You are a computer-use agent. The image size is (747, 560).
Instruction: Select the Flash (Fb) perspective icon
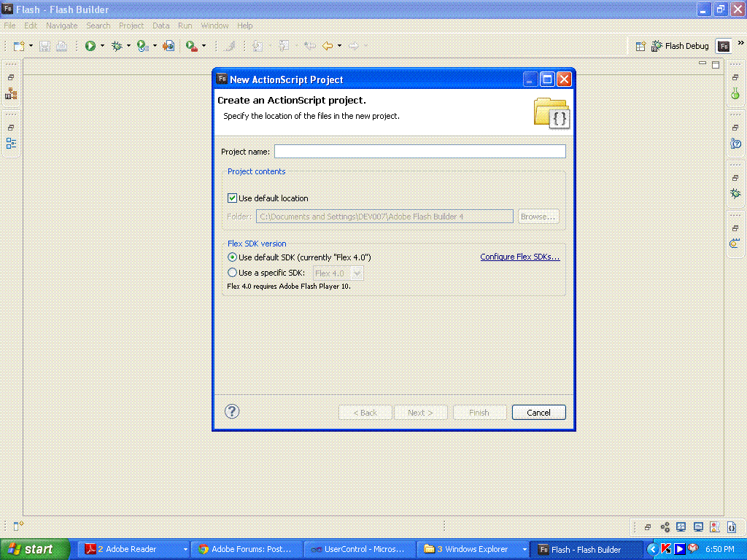tap(724, 46)
